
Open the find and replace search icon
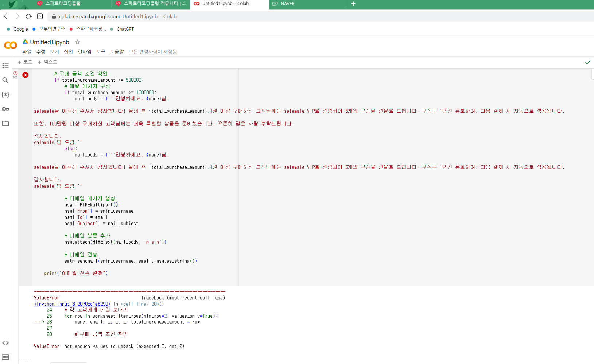coord(5,80)
